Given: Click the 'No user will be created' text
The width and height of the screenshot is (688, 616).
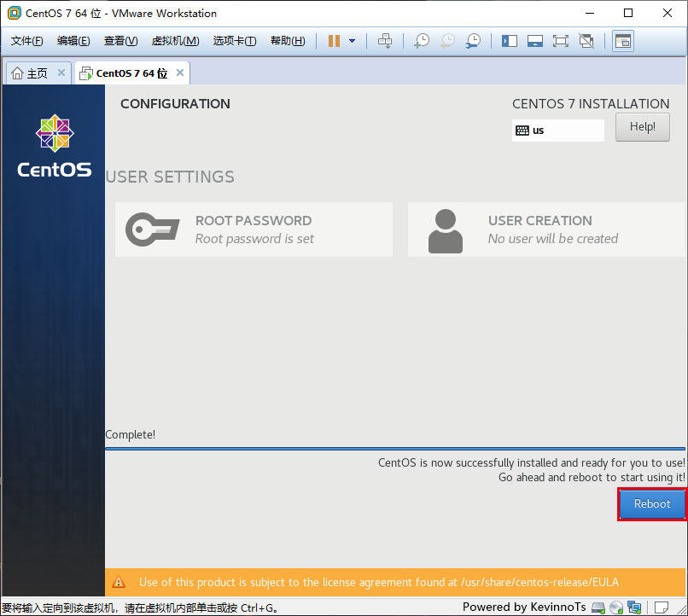Looking at the screenshot, I should (553, 239).
